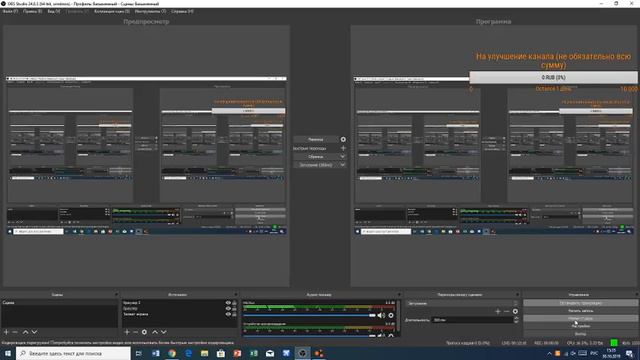Open Microsoft Edge from taskbar

(x=188, y=353)
